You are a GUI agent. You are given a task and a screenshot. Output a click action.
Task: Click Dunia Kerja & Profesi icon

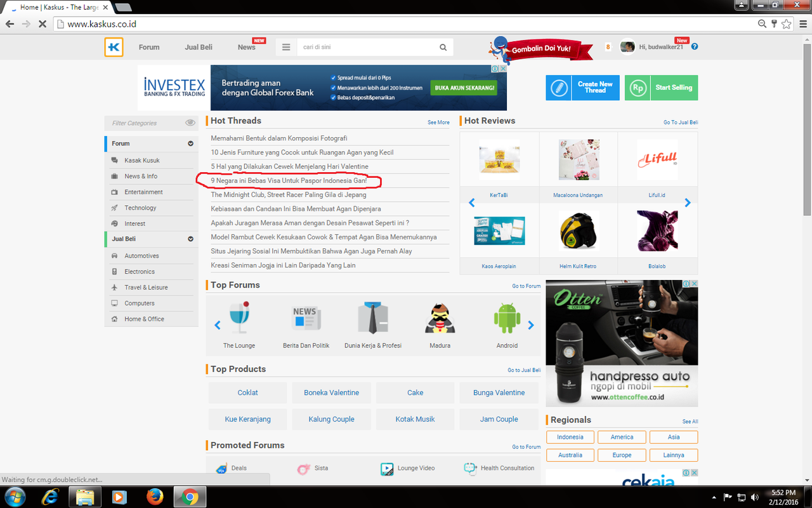[x=373, y=318]
